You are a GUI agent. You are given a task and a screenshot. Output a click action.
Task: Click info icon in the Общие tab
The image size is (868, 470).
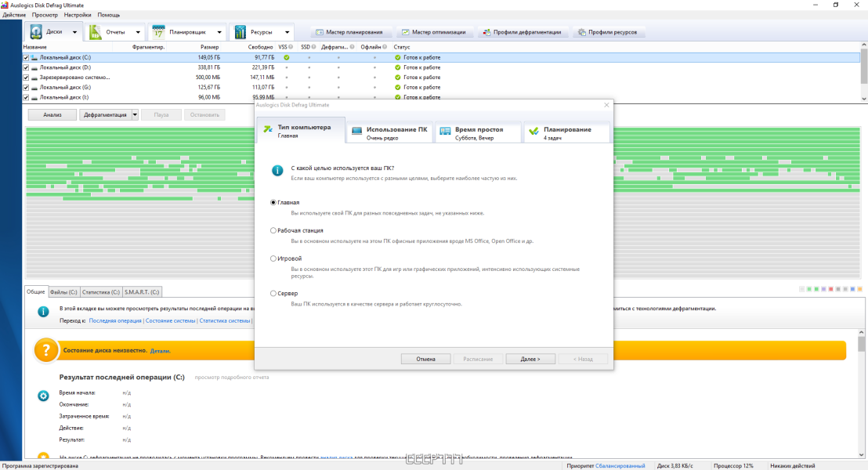[x=42, y=312]
